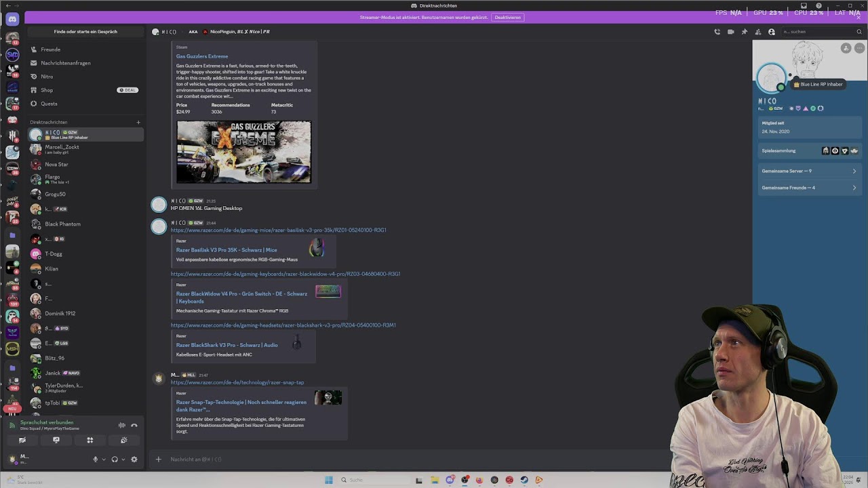The height and width of the screenshot is (488, 868).
Task: Toggle the user profile panel icon
Action: [x=772, y=32]
